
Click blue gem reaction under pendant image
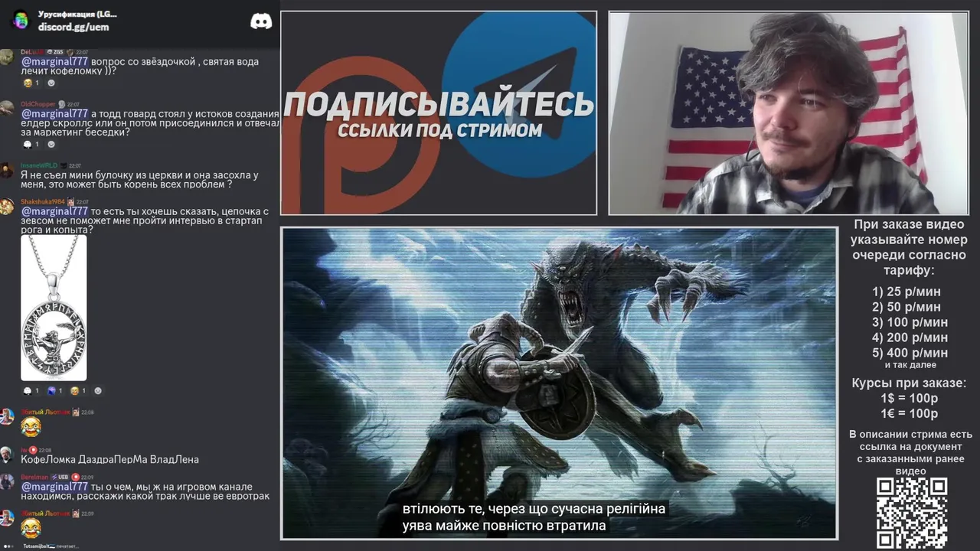pyautogui.click(x=54, y=390)
